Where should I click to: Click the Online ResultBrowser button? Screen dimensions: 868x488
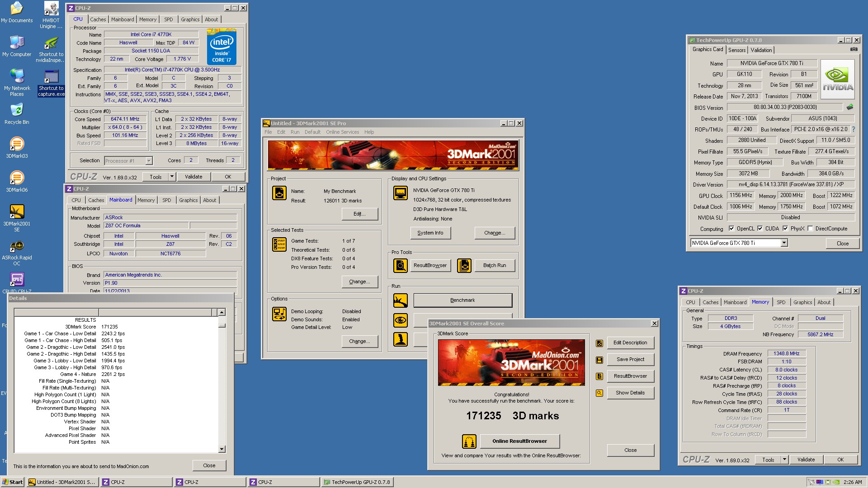click(519, 441)
